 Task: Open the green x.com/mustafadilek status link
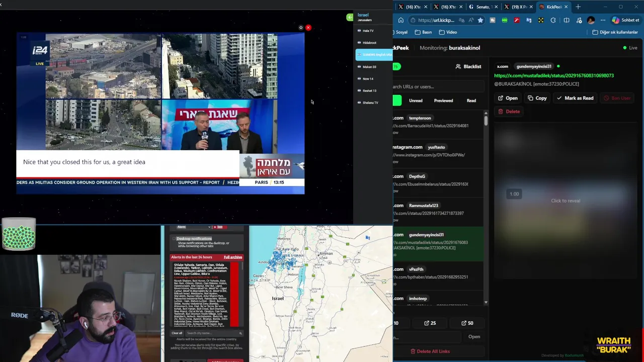[554, 75]
